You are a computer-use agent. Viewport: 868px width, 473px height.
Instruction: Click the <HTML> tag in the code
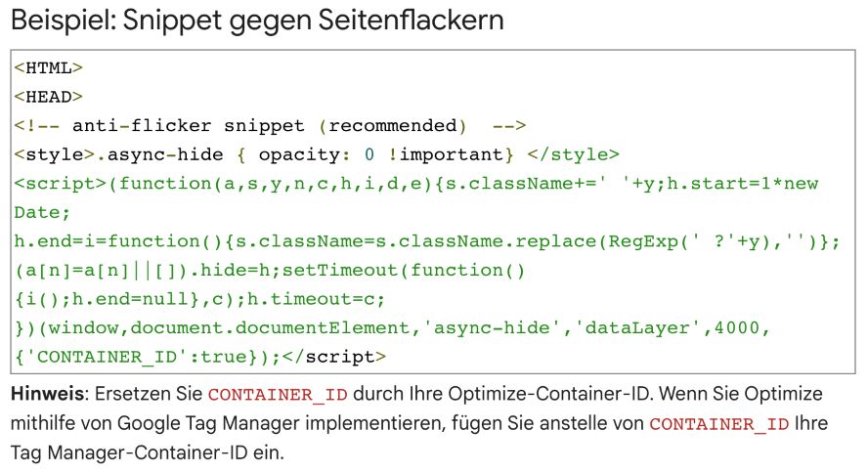[49, 68]
